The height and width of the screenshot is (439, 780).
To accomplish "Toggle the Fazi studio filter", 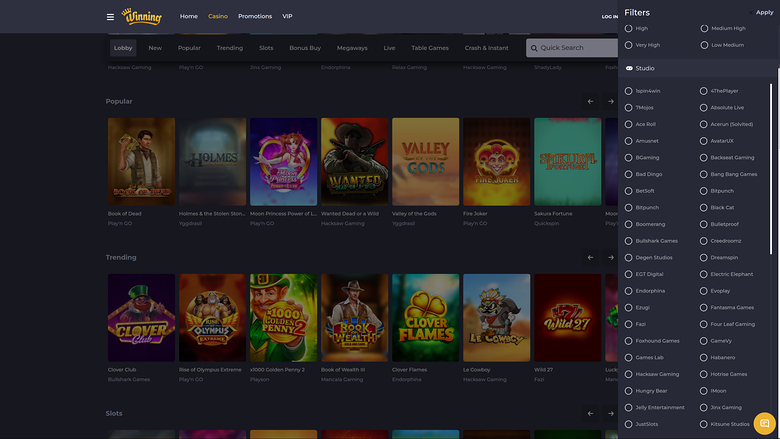I will click(629, 324).
